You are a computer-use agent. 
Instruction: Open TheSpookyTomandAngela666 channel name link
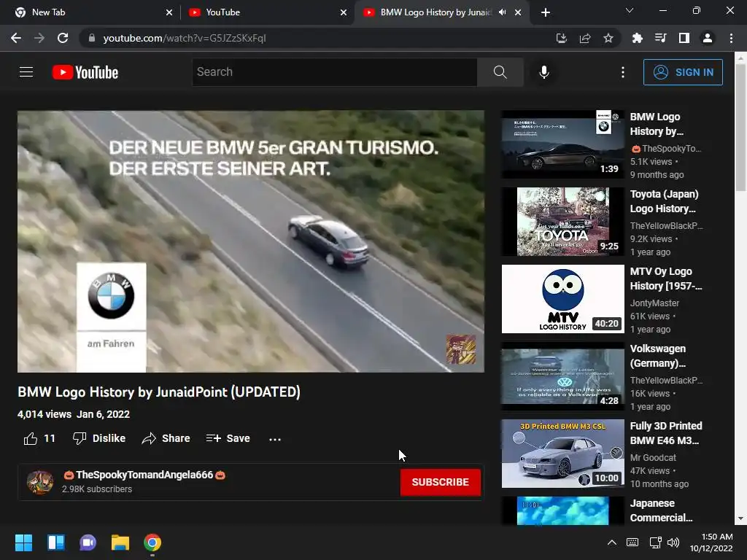coord(144,475)
